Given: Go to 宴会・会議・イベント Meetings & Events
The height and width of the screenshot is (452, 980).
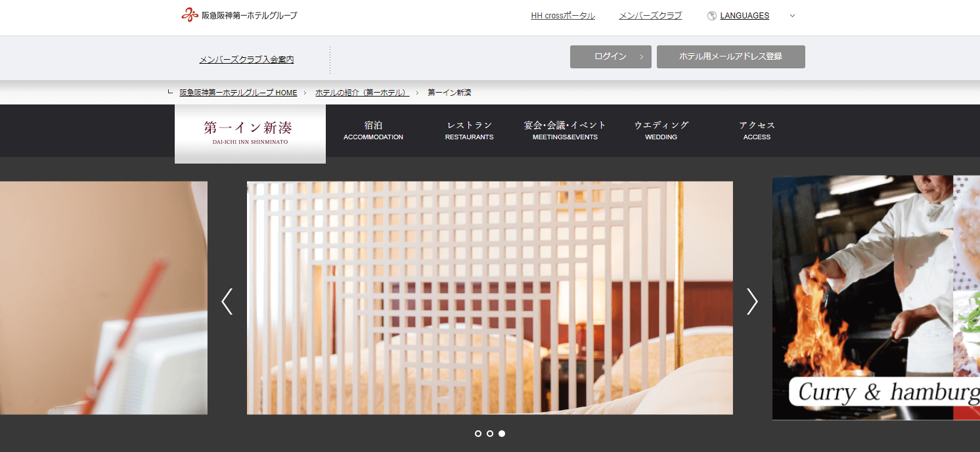Looking at the screenshot, I should (565, 130).
